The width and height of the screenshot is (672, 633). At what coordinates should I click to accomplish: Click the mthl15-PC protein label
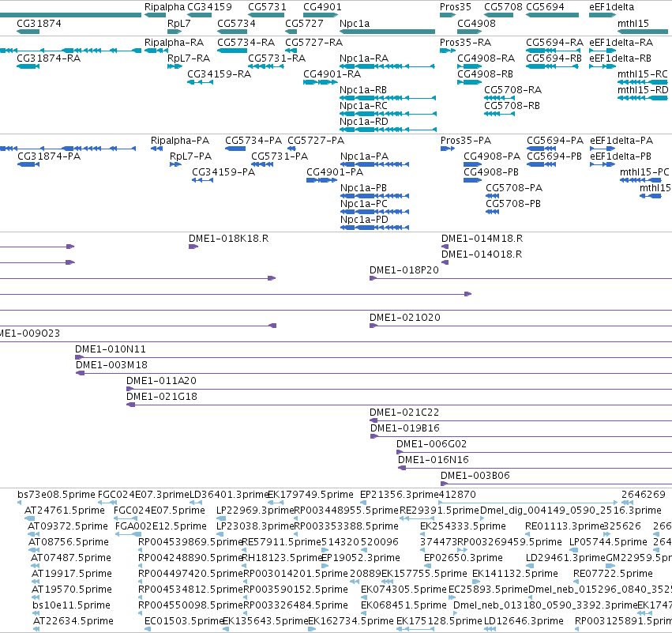pyautogui.click(x=644, y=172)
